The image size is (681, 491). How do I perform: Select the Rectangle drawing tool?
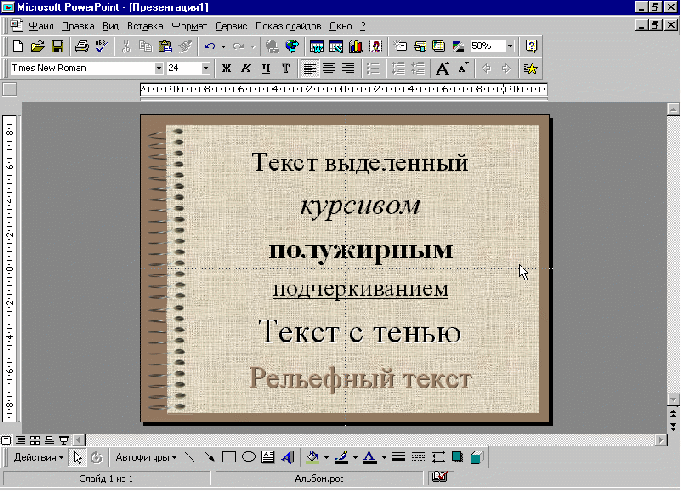[229, 457]
